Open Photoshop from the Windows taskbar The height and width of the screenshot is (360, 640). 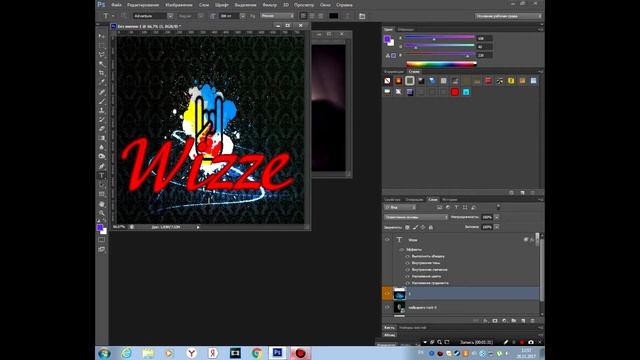click(278, 353)
